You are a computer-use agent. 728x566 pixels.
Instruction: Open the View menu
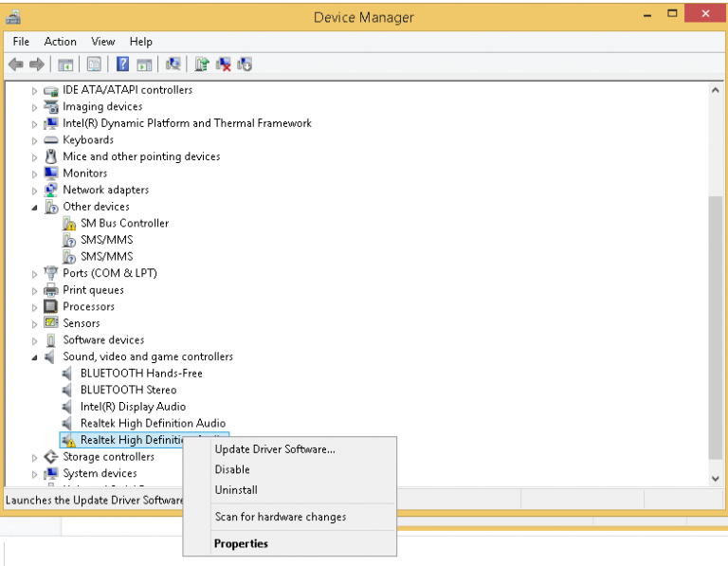pos(103,42)
